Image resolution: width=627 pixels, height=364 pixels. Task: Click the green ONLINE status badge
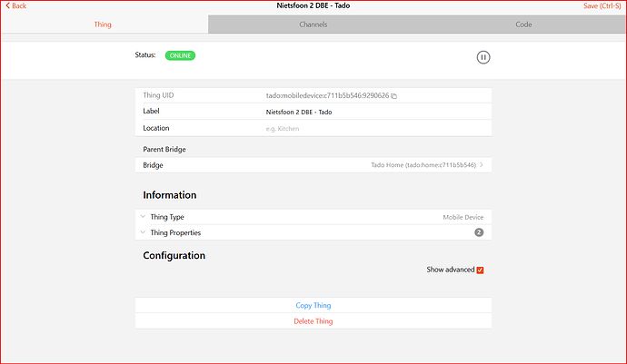(180, 55)
